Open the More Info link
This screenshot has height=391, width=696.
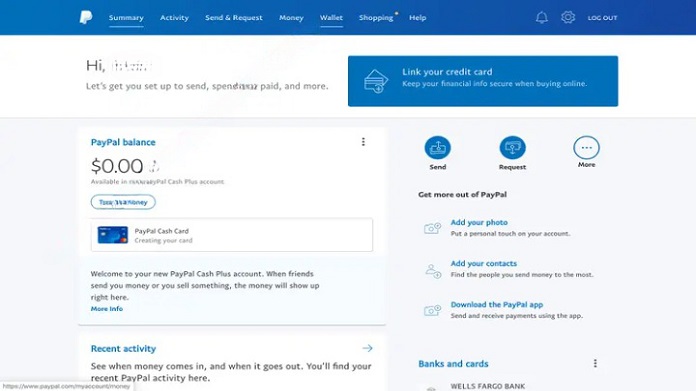click(107, 309)
